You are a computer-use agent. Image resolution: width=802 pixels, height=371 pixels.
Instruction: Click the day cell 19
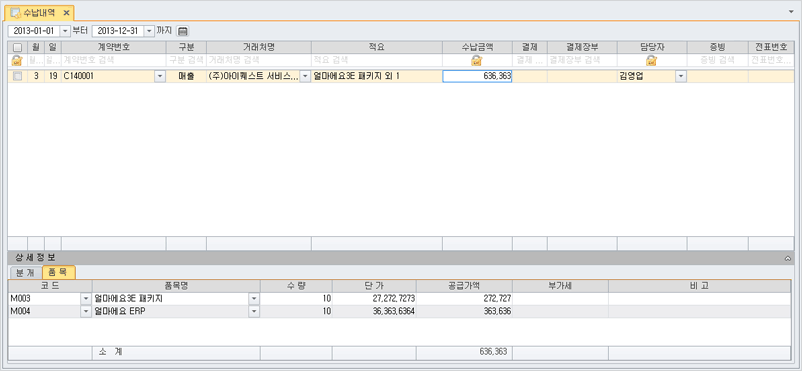[x=53, y=76]
